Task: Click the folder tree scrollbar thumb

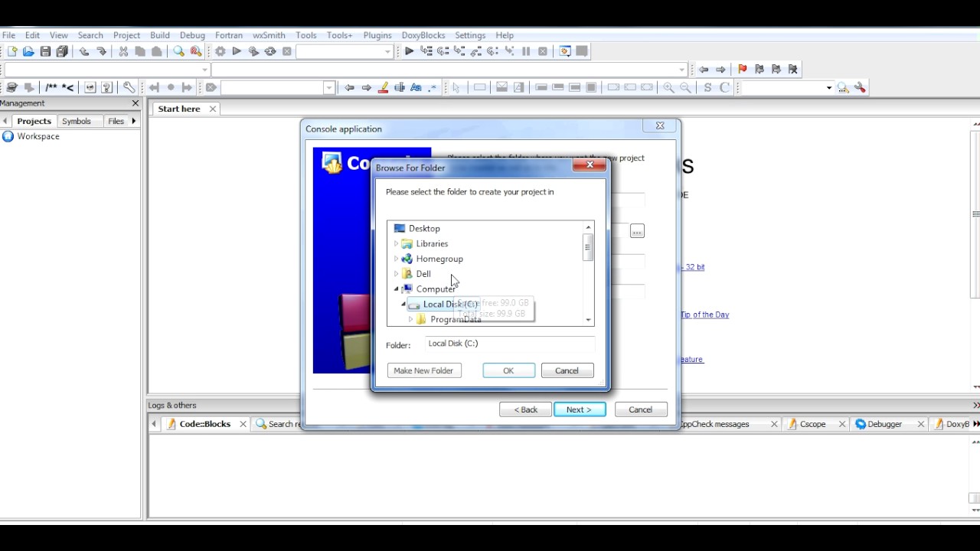Action: click(588, 248)
